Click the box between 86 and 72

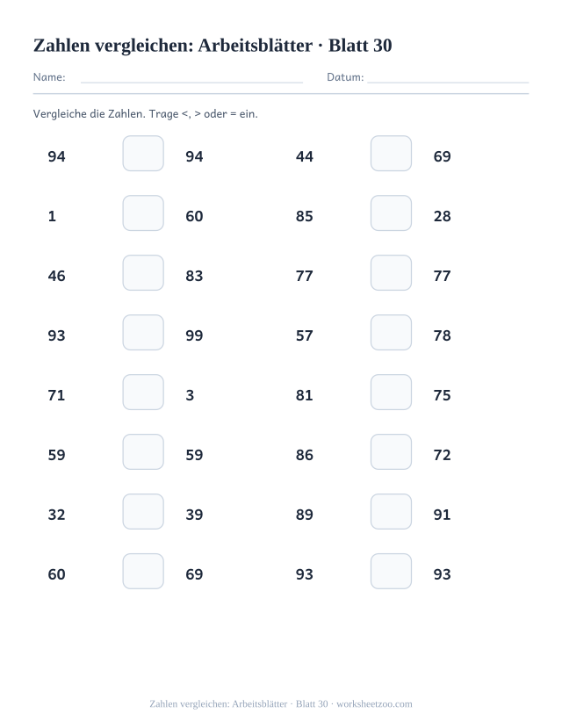click(x=391, y=451)
